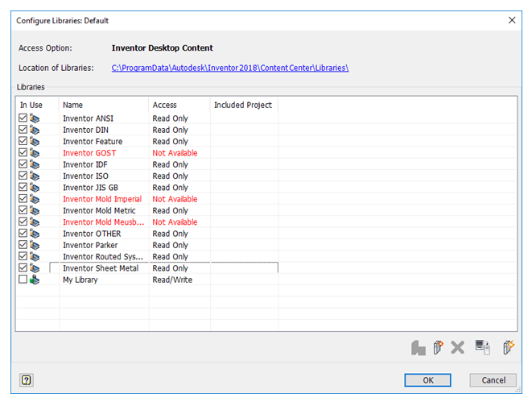
Task: Click the Included Project column header
Action: [x=245, y=106]
